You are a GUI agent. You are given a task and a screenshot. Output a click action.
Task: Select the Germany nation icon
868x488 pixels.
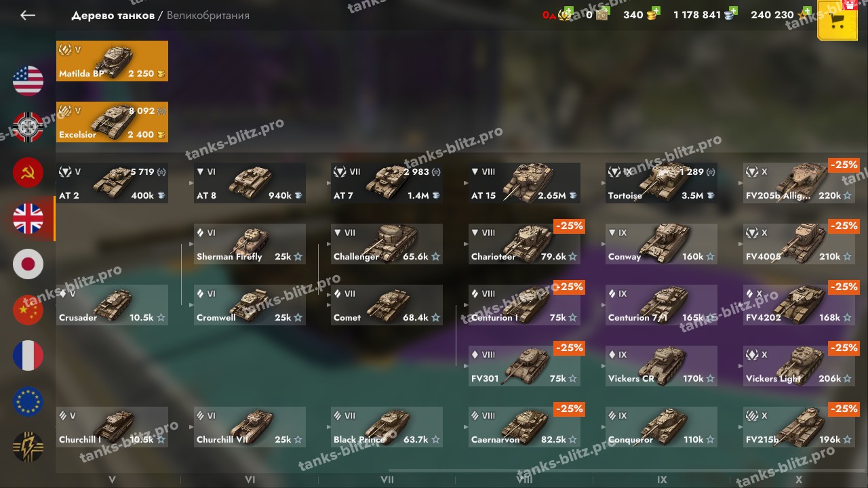tap(28, 127)
